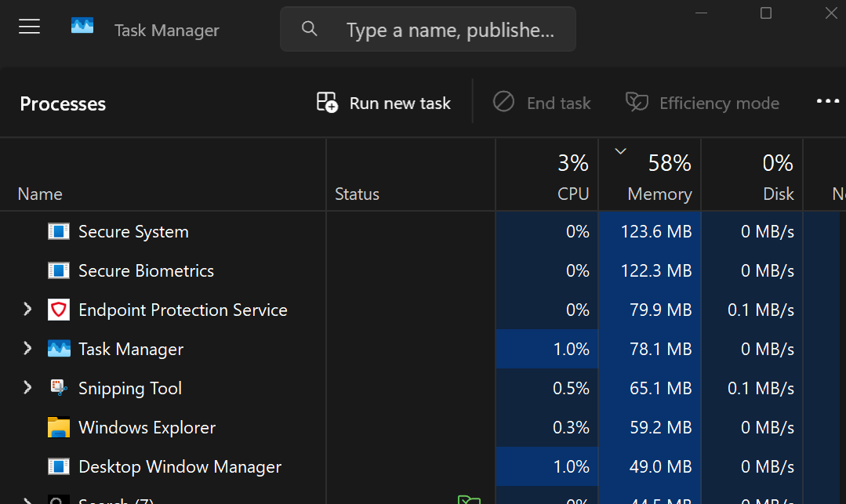This screenshot has height=504, width=846.
Task: Minimize the Task Manager window
Action: 702,13
